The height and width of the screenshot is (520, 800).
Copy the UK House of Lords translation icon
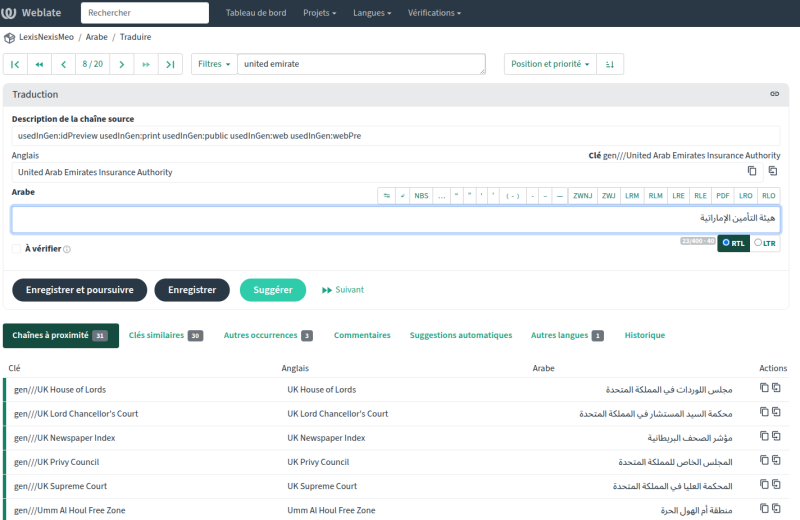pos(764,388)
